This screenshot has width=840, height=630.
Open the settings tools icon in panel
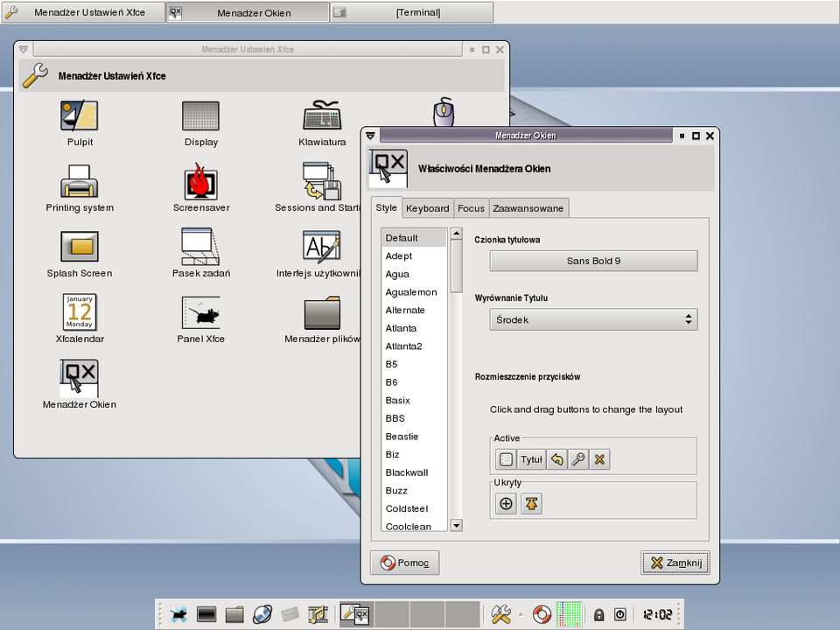[501, 614]
